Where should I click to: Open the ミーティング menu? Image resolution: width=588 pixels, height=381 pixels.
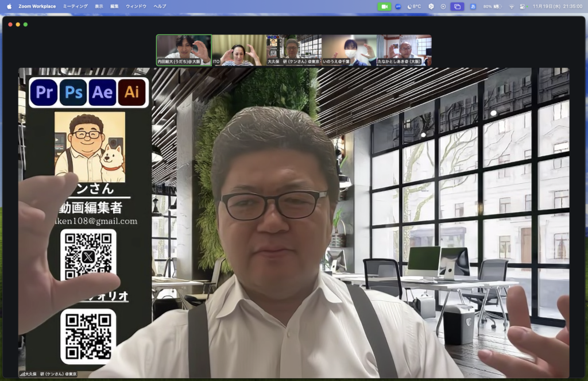[x=75, y=6]
